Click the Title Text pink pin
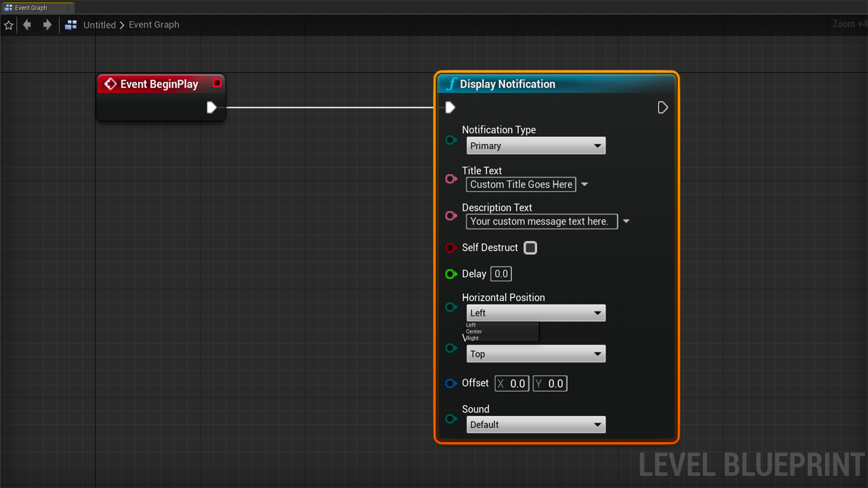 click(x=451, y=179)
